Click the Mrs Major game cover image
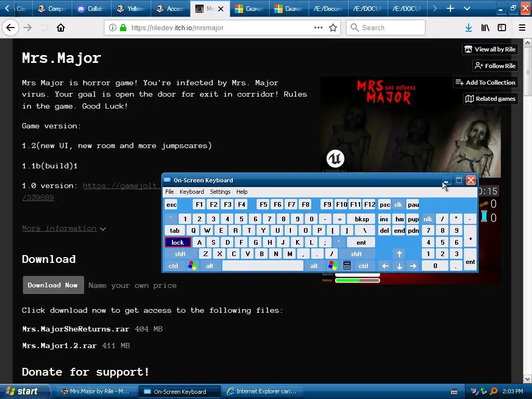Viewport: 532px width, 399px height. coord(410,127)
